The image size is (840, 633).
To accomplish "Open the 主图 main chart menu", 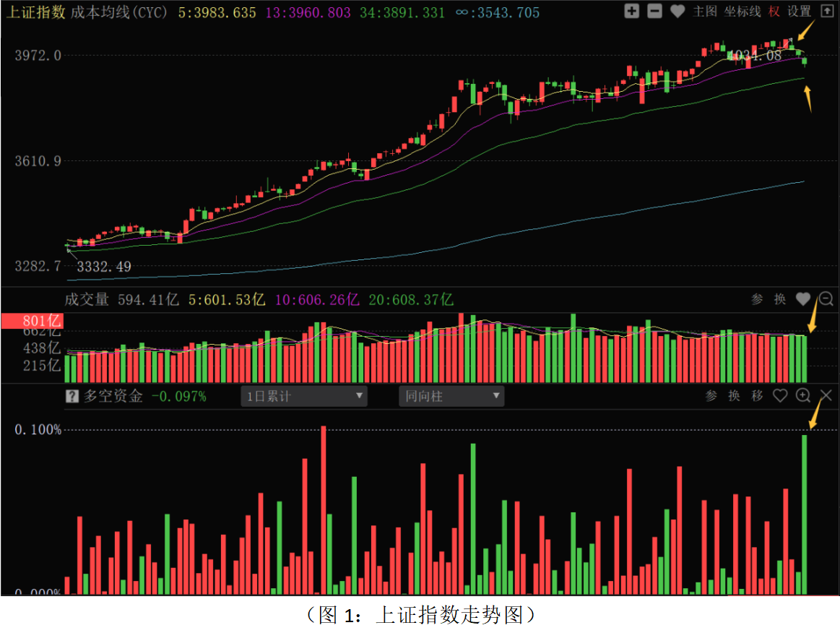I will click(705, 11).
